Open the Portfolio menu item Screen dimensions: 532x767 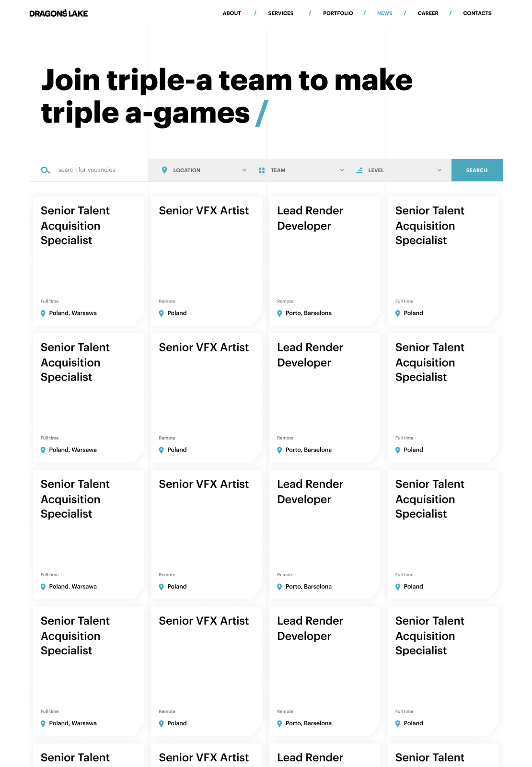pyautogui.click(x=338, y=13)
